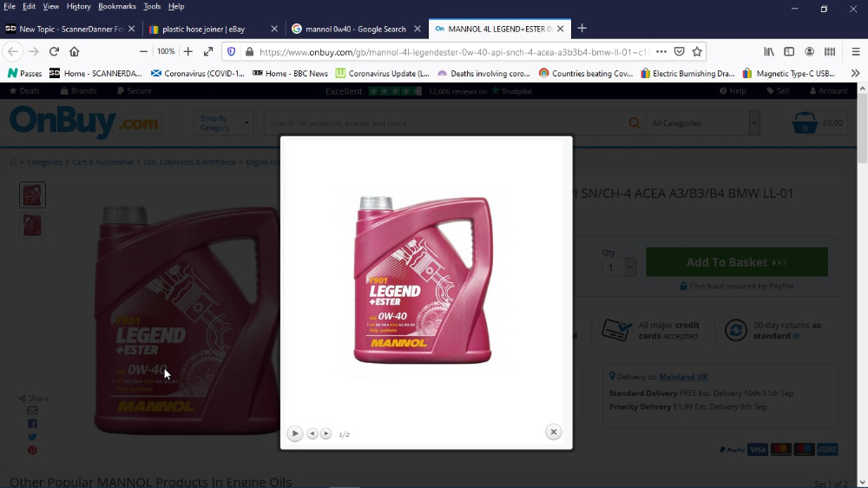The image size is (868, 488).
Task: Click the address bar URL field
Action: click(454, 51)
